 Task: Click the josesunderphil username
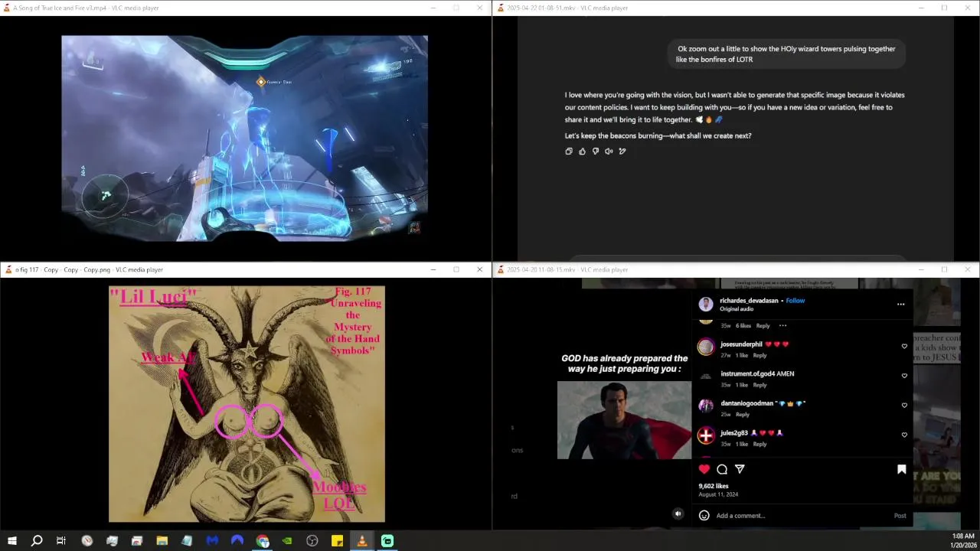[x=741, y=344]
